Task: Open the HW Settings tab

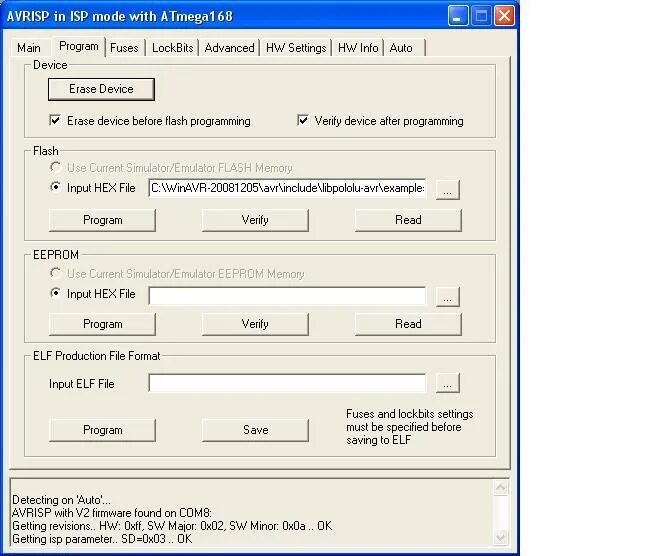Action: [x=296, y=48]
